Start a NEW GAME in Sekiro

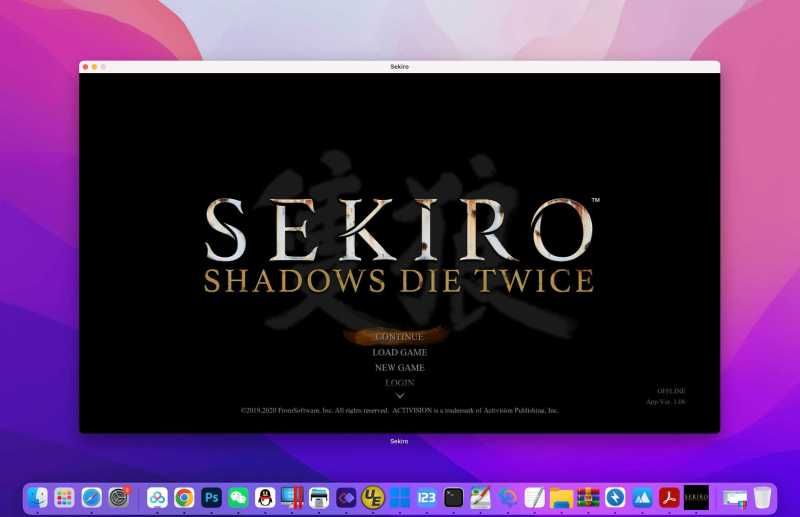point(399,367)
